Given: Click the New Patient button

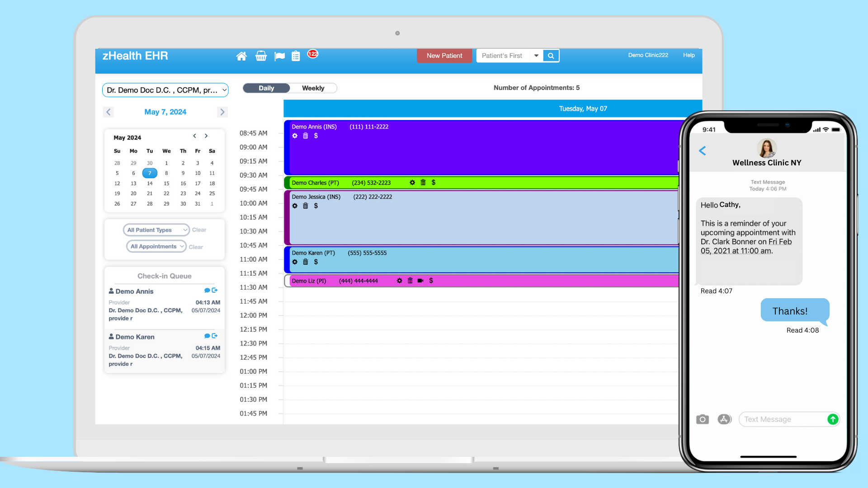Looking at the screenshot, I should [x=444, y=56].
